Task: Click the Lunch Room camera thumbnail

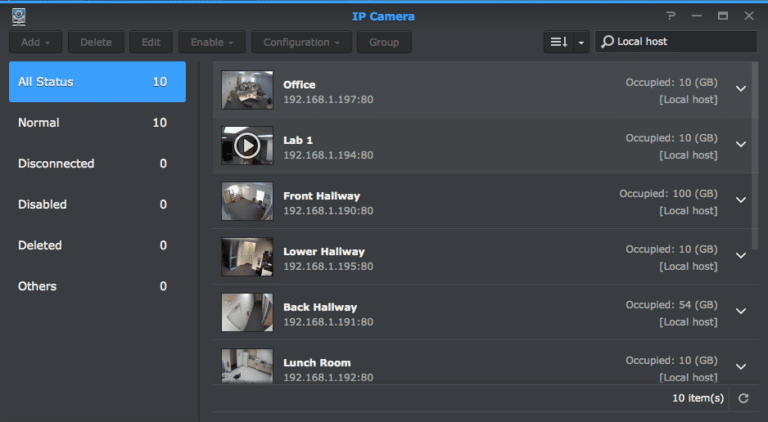Action: pos(247,366)
